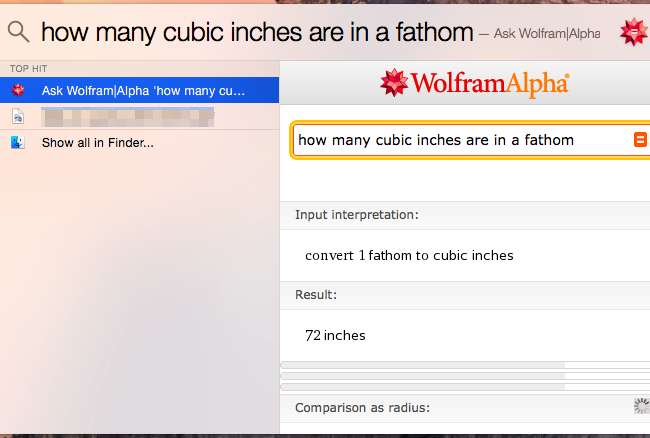
Task: Click the Result section header
Action: click(x=316, y=296)
